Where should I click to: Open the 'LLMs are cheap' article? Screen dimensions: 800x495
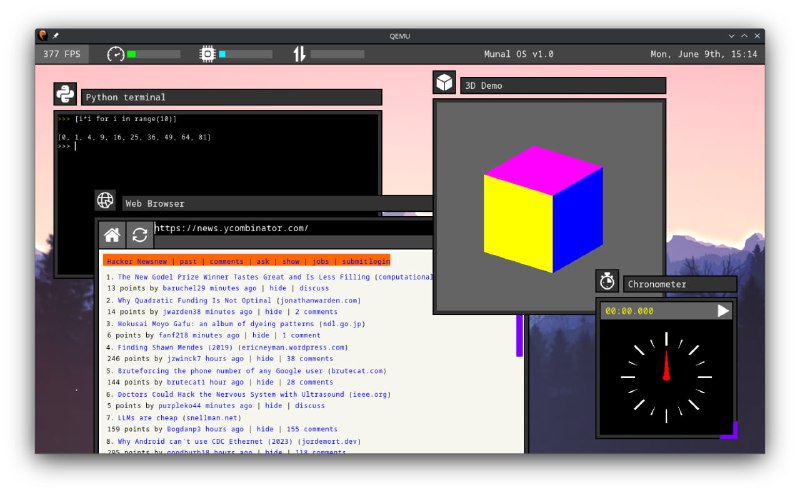[x=148, y=417]
